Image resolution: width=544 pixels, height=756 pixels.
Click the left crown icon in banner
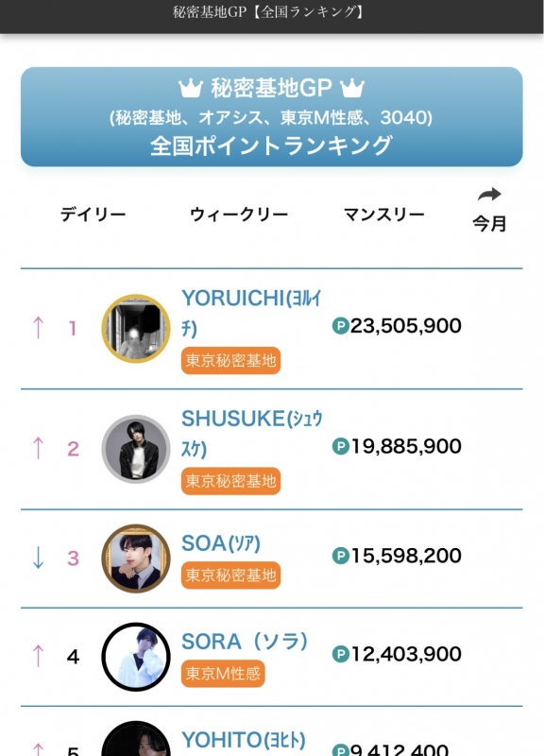[x=191, y=88]
